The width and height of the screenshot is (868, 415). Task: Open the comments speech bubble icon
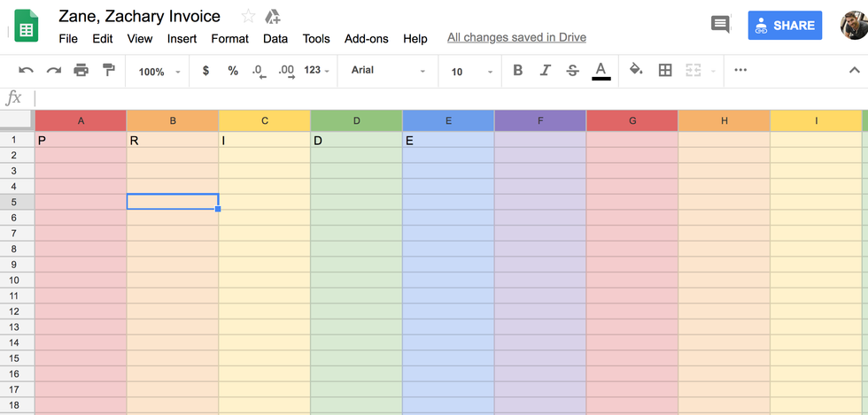(721, 25)
